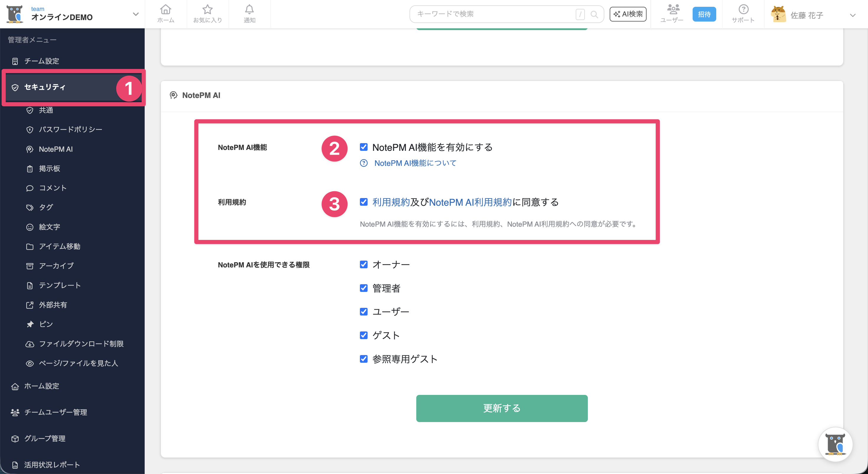
Task: Click the search magnifier icon
Action: pyautogui.click(x=594, y=14)
